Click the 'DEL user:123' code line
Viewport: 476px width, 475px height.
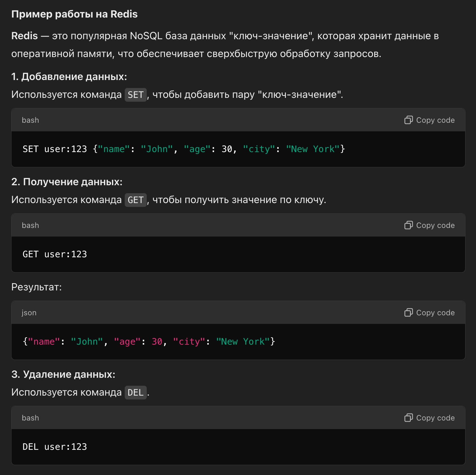point(55,447)
